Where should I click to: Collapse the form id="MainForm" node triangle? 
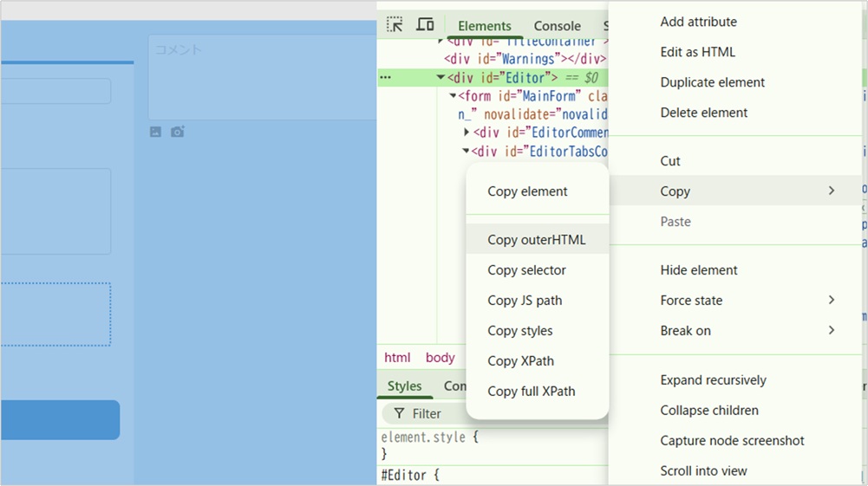[453, 95]
